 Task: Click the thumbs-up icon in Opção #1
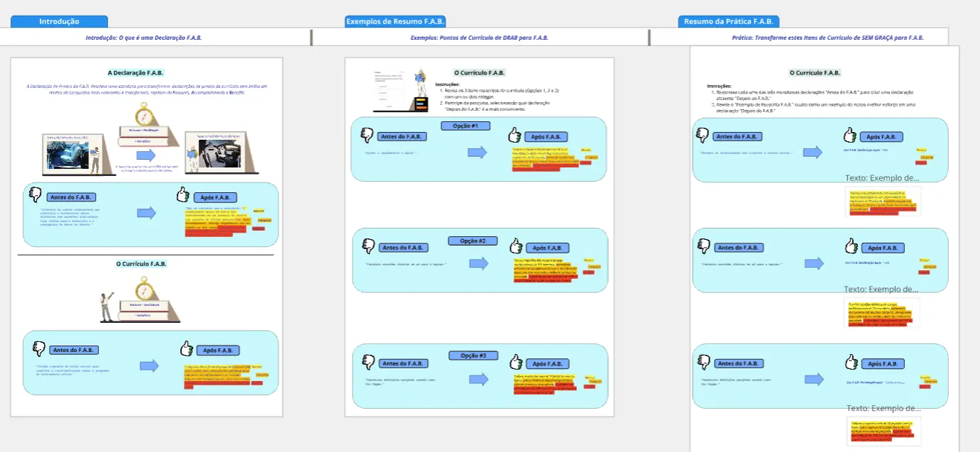(x=515, y=135)
